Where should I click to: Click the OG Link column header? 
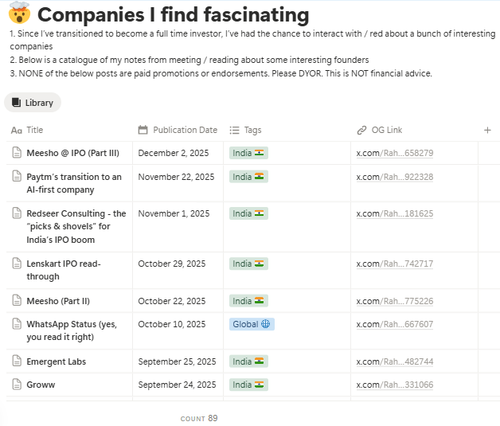pos(379,130)
